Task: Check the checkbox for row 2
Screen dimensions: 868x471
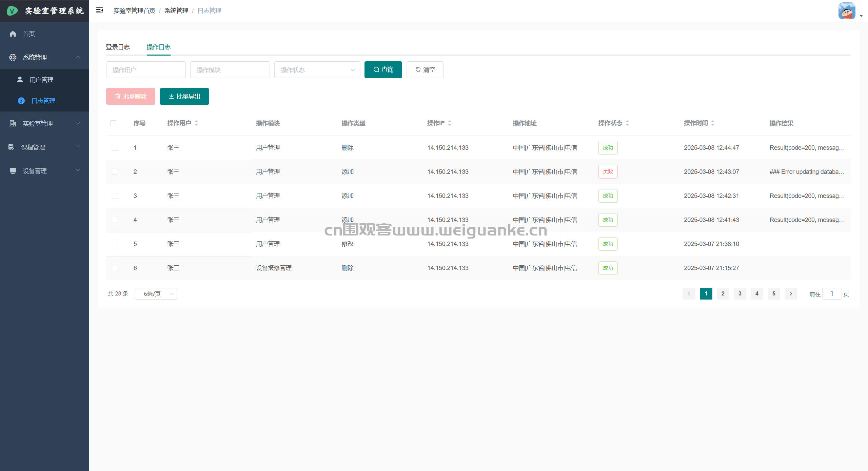Action: coord(115,172)
